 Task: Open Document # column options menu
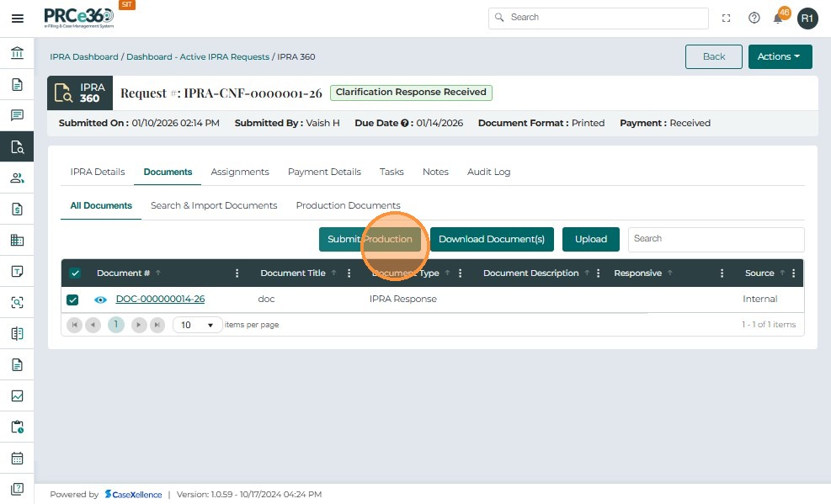[x=237, y=273]
